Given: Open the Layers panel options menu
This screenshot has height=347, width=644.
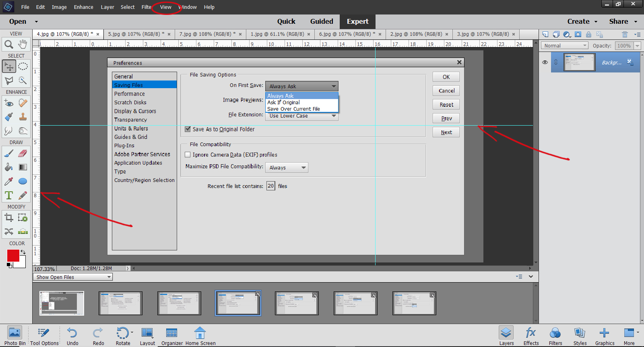Looking at the screenshot, I should [x=637, y=34].
